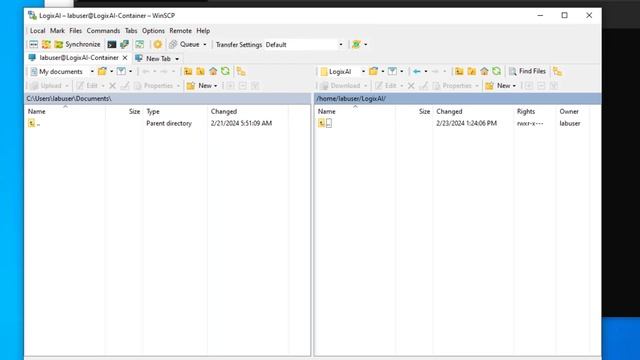Go to home directory icon in remote panel
Image resolution: width=640 pixels, height=360 pixels.
(484, 71)
